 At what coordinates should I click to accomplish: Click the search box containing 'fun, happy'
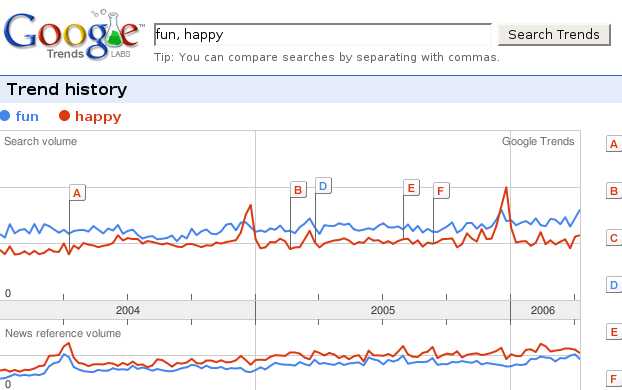(323, 35)
